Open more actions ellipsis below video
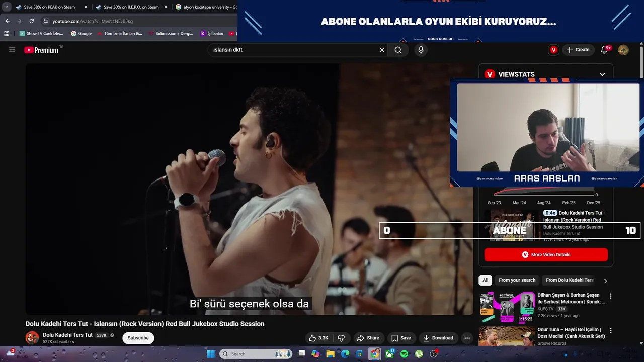The width and height of the screenshot is (644, 362). 467,338
